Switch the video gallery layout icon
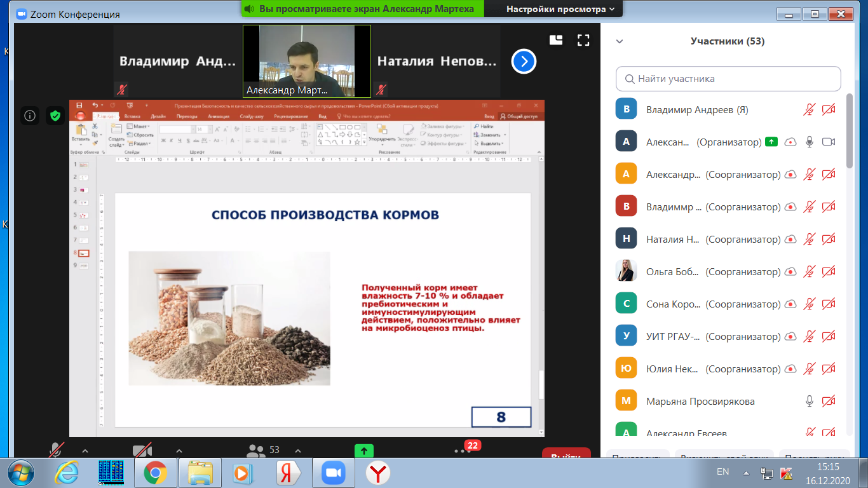868x488 pixels. [556, 41]
